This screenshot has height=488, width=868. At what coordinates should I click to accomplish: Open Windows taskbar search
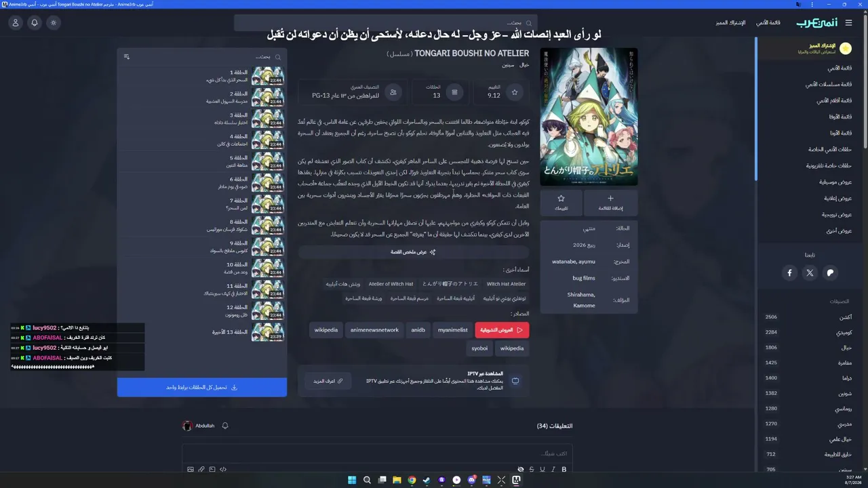367,480
